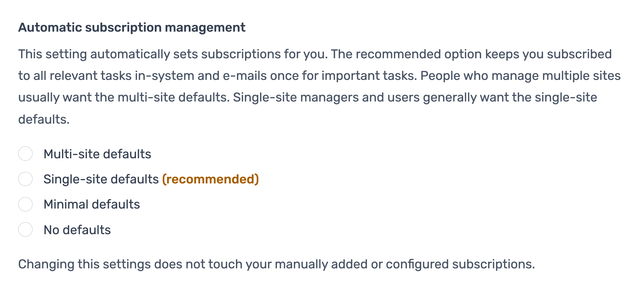Click the lone "defaults." ending the description

[x=44, y=119]
